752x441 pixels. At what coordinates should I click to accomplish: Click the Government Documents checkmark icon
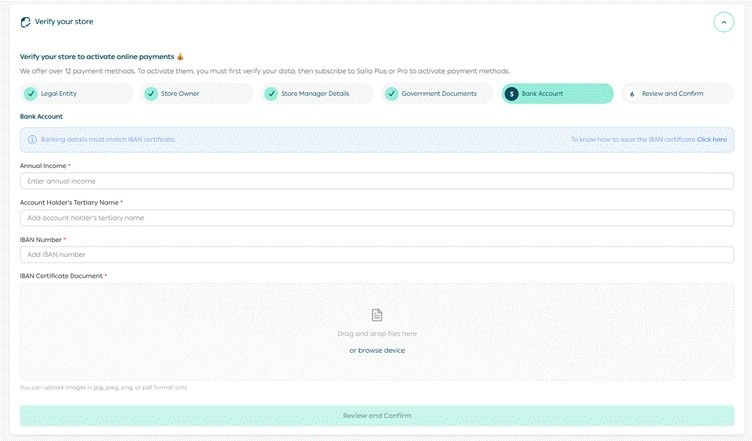[391, 93]
